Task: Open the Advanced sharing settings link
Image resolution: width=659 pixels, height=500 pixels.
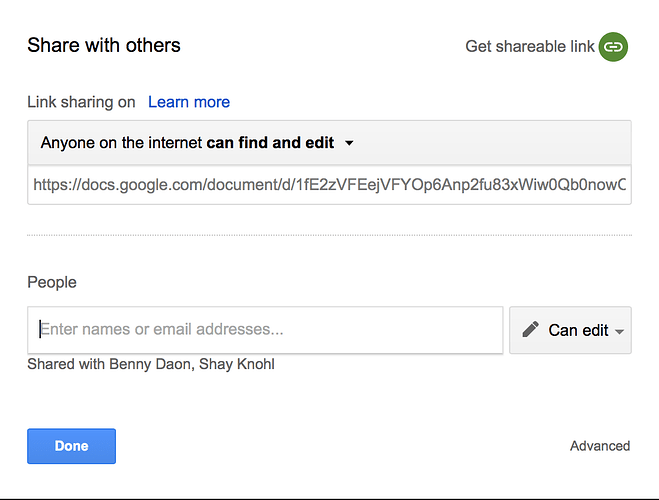Action: pos(600,446)
